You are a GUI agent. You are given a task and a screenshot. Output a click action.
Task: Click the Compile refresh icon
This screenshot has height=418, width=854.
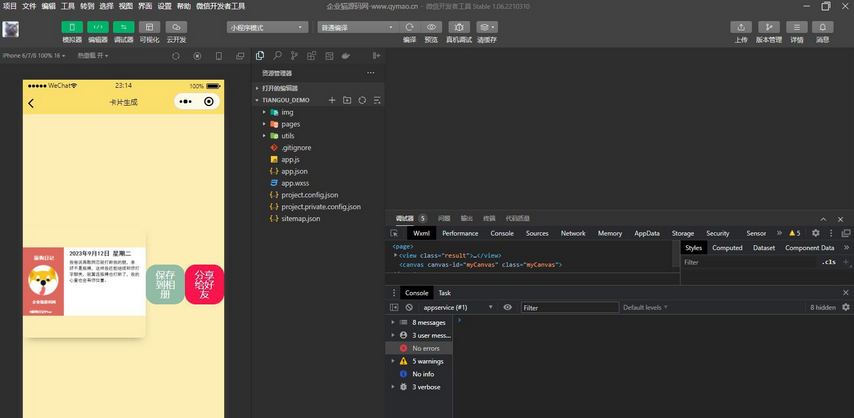click(410, 27)
